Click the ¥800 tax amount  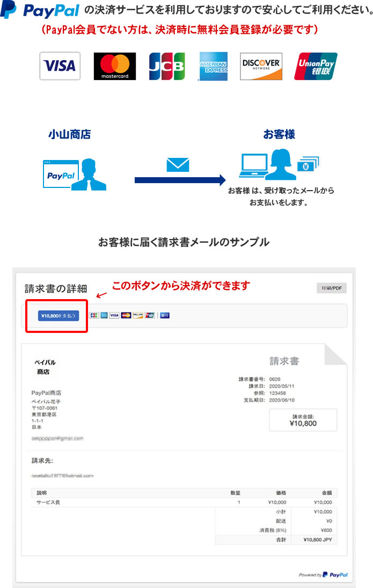[x=326, y=530]
